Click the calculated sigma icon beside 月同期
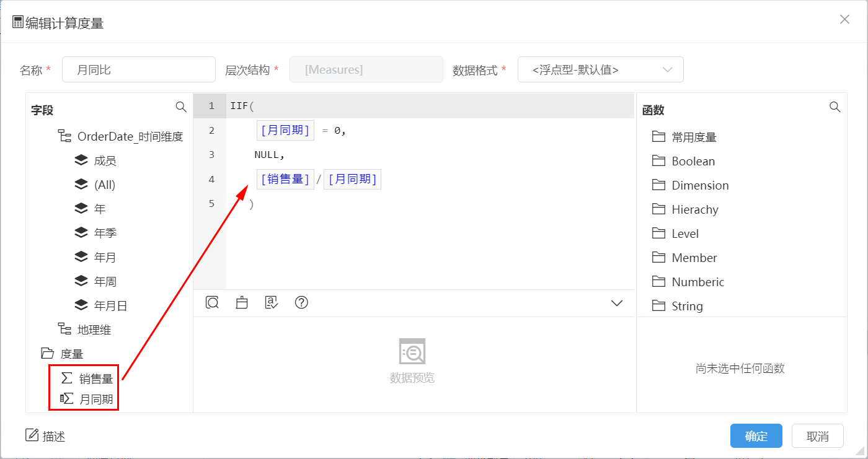The height and width of the screenshot is (459, 868). coord(66,399)
